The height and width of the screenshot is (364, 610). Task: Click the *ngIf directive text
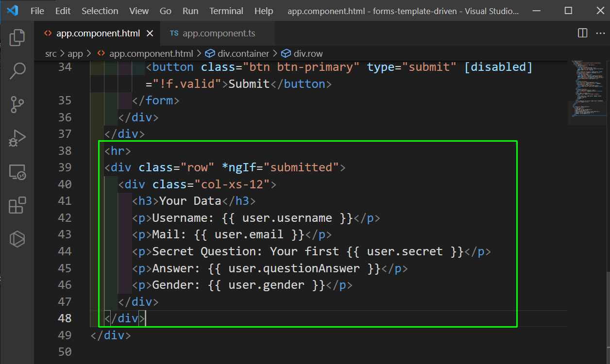click(x=239, y=167)
